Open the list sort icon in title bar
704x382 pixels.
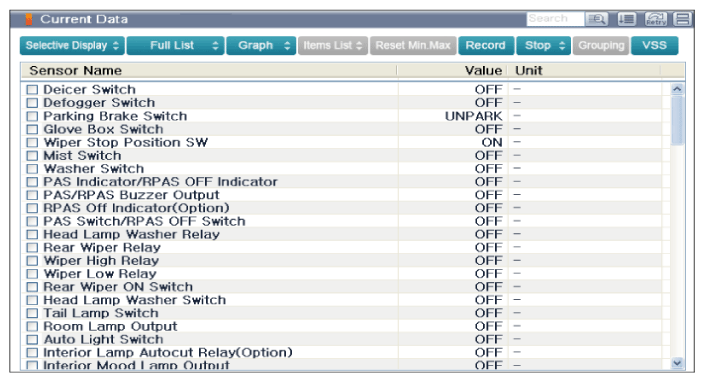pyautogui.click(x=626, y=19)
